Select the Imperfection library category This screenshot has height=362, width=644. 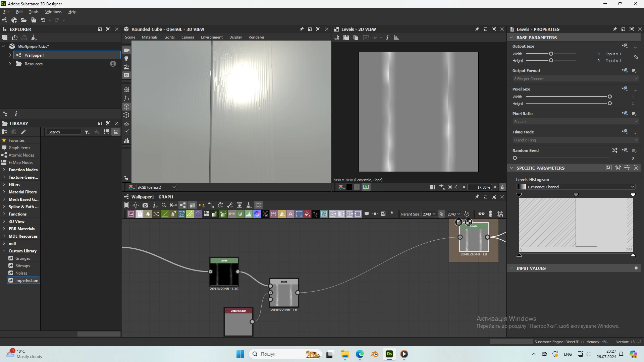coord(26,281)
